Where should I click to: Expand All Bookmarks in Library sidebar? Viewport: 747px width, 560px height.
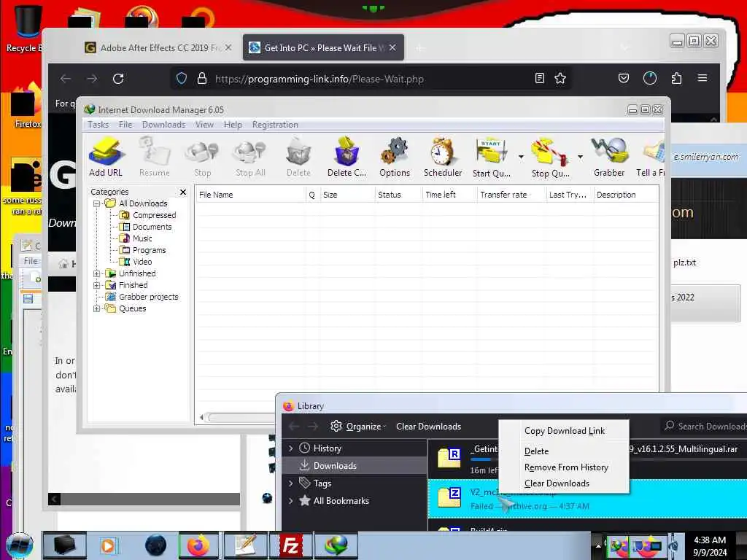pos(290,501)
